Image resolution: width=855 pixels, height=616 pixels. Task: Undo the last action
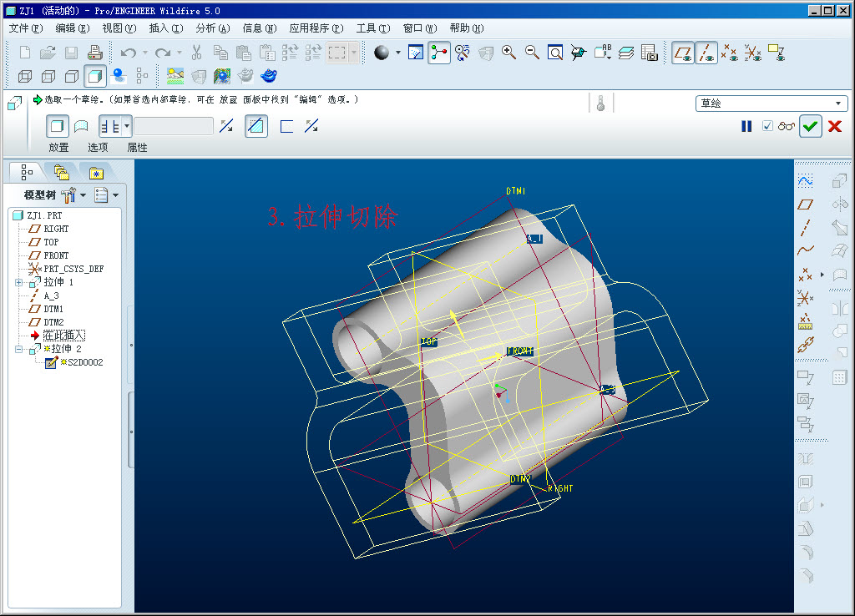coord(128,53)
